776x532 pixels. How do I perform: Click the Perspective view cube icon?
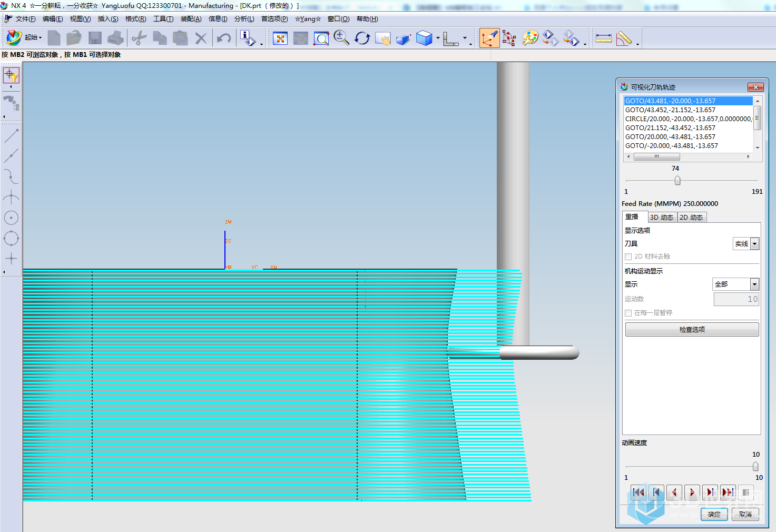point(403,39)
